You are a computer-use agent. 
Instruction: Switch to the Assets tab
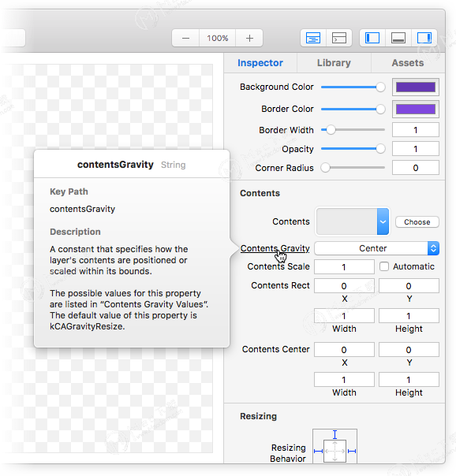pos(408,63)
